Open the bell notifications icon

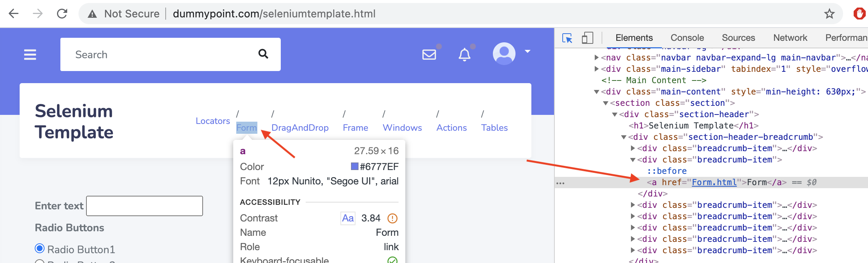464,55
